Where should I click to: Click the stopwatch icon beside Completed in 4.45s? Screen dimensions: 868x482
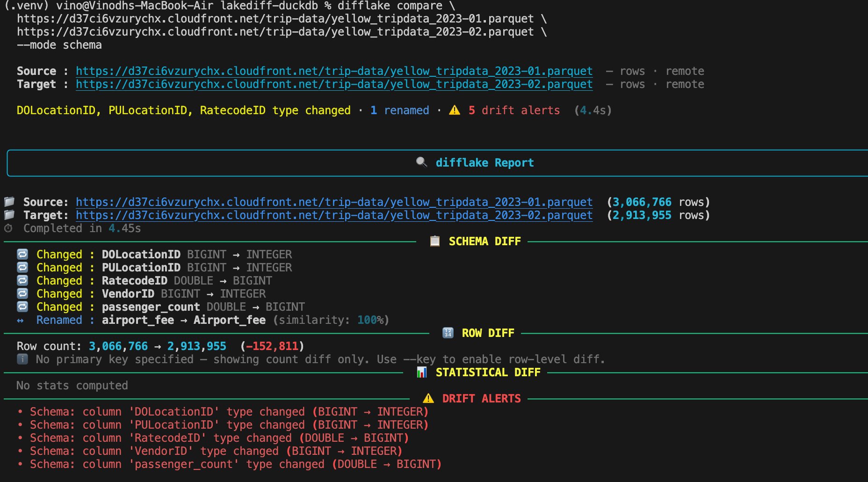[8, 228]
